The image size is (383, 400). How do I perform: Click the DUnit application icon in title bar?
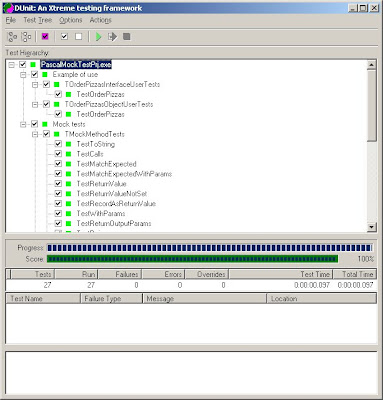[x=8, y=8]
